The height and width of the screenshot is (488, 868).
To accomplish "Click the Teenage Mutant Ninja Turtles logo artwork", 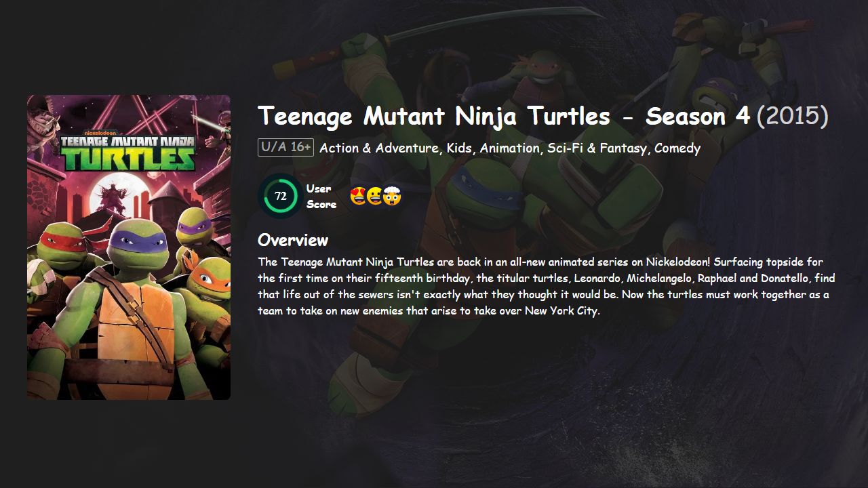I will click(x=128, y=149).
